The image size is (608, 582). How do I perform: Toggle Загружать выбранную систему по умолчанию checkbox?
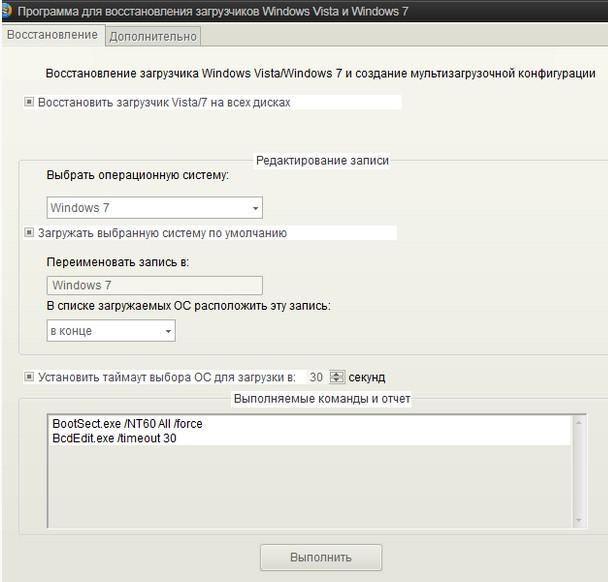pyautogui.click(x=29, y=232)
